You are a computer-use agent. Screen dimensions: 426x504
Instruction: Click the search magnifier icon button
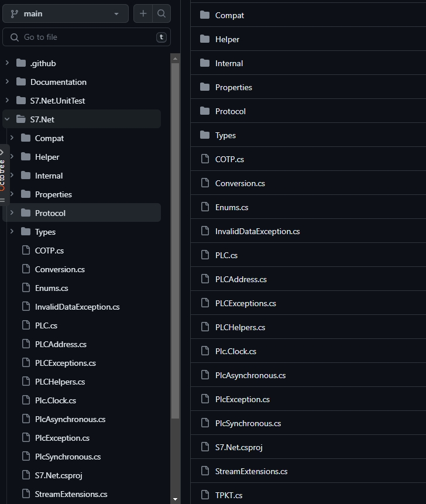tap(161, 13)
